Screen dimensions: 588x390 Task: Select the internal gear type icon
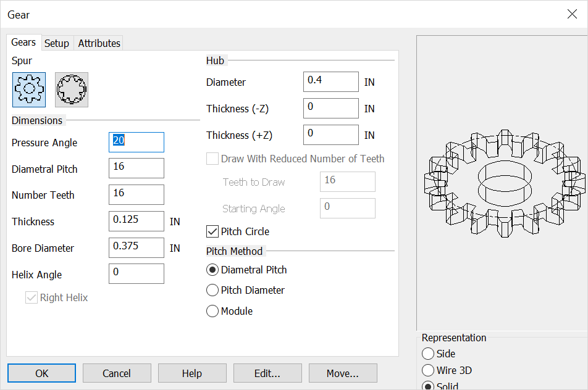(71, 89)
